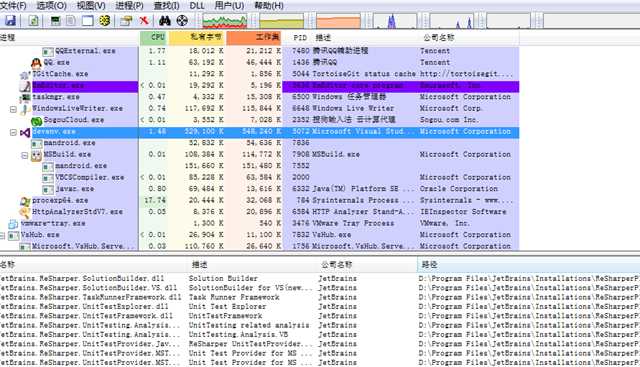Open the DLL menu

click(197, 6)
